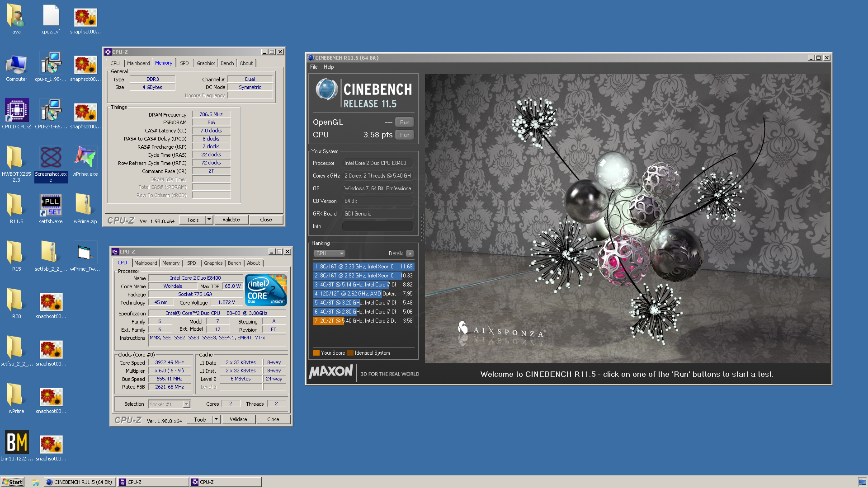Run the OpenGL test in Cinebench
The image size is (868, 488).
(x=405, y=122)
